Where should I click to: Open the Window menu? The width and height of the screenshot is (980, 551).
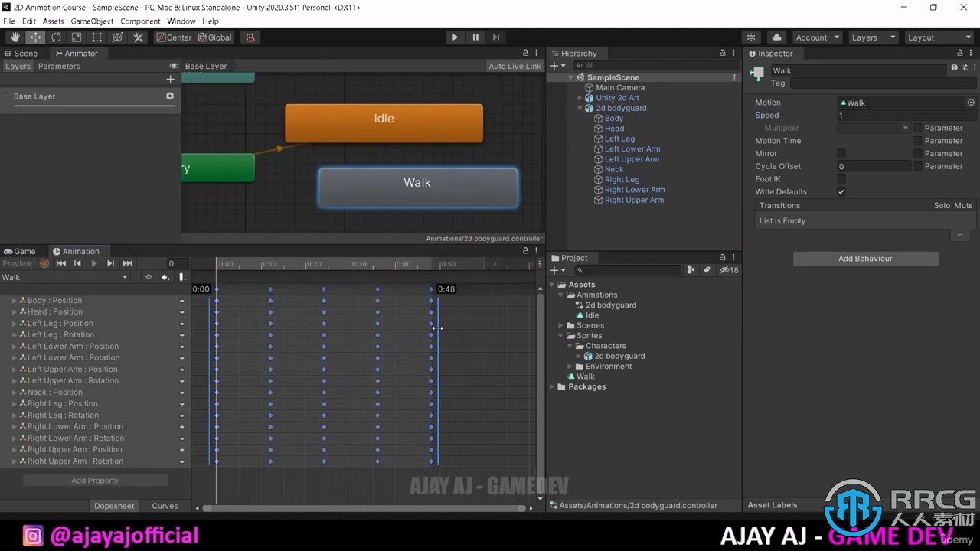pyautogui.click(x=181, y=21)
